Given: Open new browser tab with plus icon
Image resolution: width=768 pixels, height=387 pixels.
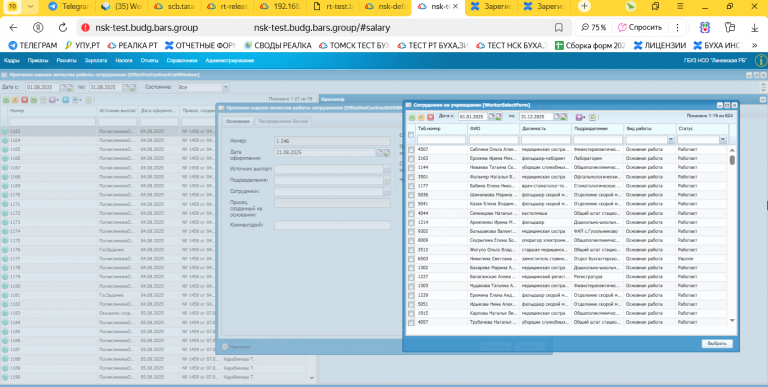Looking at the screenshot, I should tap(584, 6).
